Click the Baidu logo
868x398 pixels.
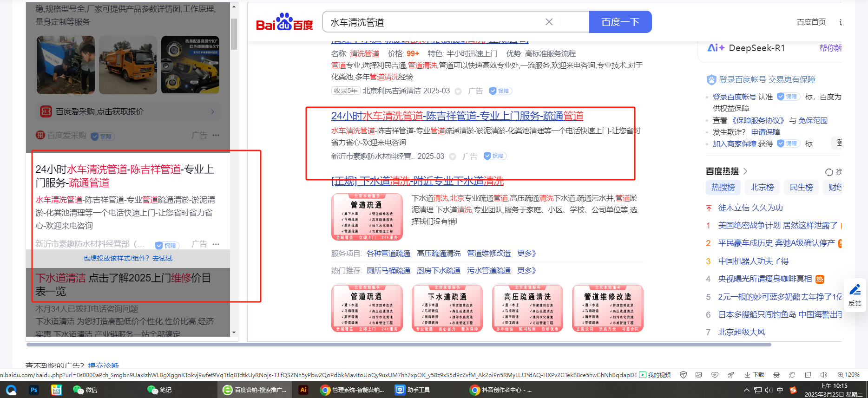tap(284, 22)
